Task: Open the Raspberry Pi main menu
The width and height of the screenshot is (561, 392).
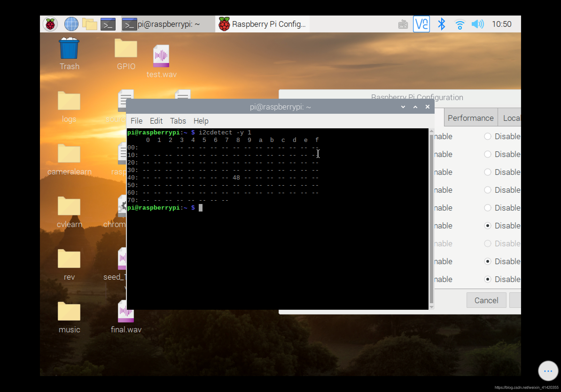Action: coord(50,24)
